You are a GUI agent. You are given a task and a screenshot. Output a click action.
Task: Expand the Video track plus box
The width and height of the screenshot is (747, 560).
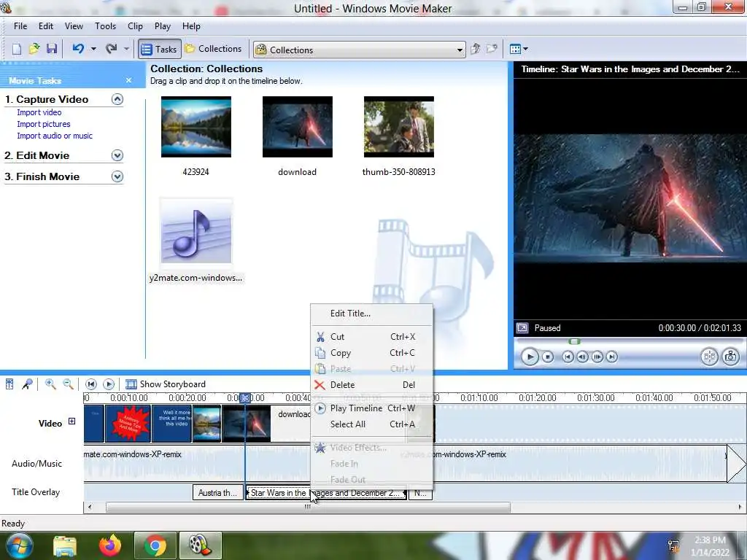(72, 421)
